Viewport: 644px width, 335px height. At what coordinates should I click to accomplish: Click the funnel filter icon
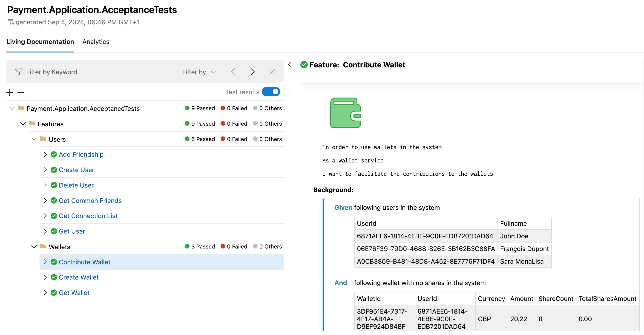19,72
